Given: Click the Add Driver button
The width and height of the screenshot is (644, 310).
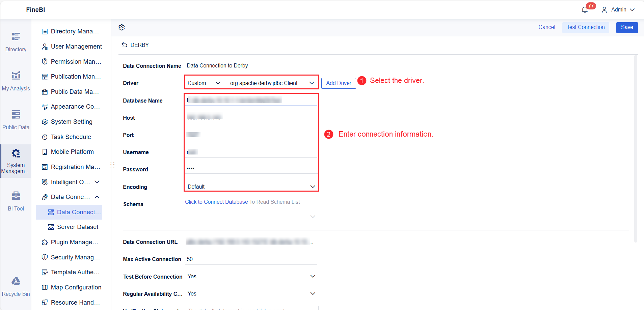Looking at the screenshot, I should coord(339,83).
